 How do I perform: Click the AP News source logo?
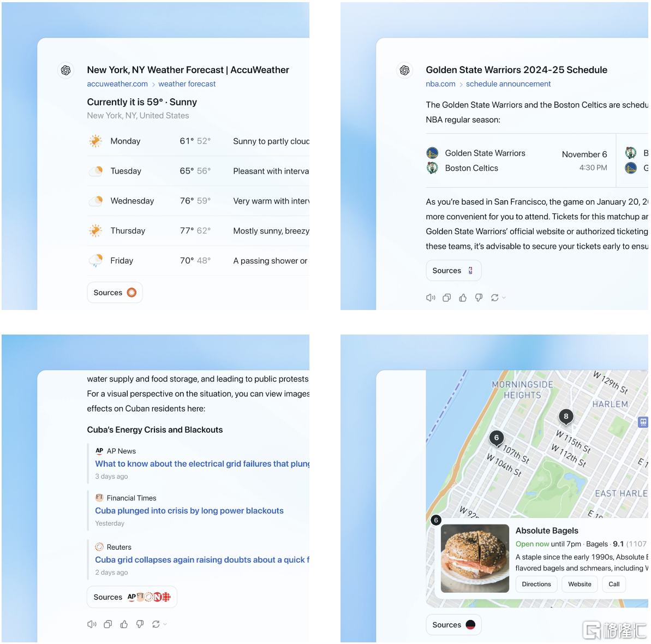click(x=99, y=451)
